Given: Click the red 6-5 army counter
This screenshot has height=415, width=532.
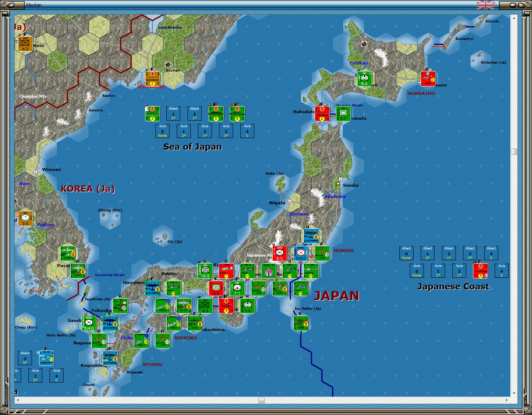Looking at the screenshot, I should [x=216, y=288].
